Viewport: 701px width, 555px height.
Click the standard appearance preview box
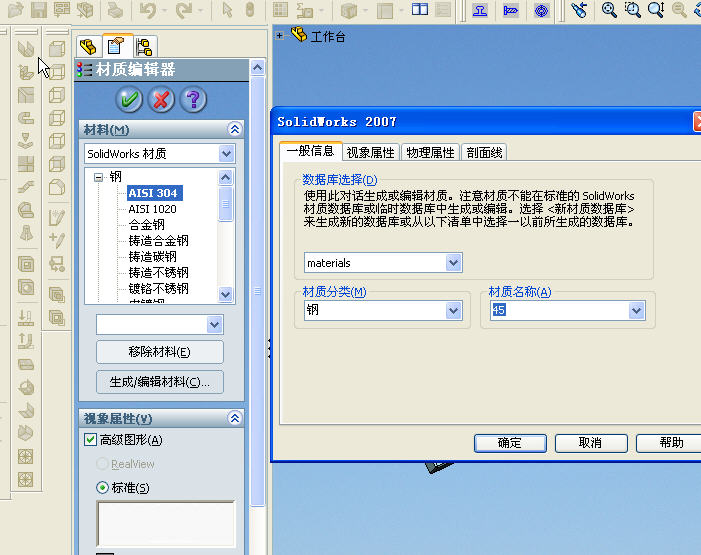coord(166,524)
